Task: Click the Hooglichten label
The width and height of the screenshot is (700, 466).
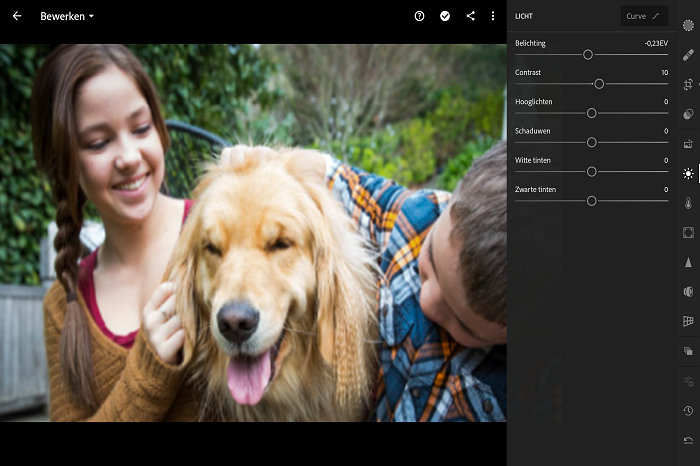Action: (x=533, y=102)
